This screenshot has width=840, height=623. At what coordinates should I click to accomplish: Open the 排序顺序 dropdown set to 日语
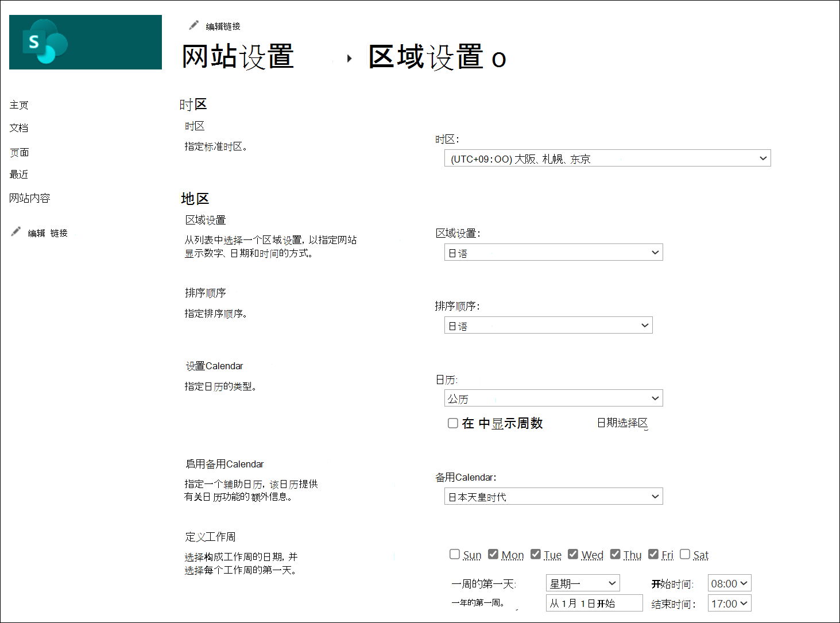coord(548,326)
